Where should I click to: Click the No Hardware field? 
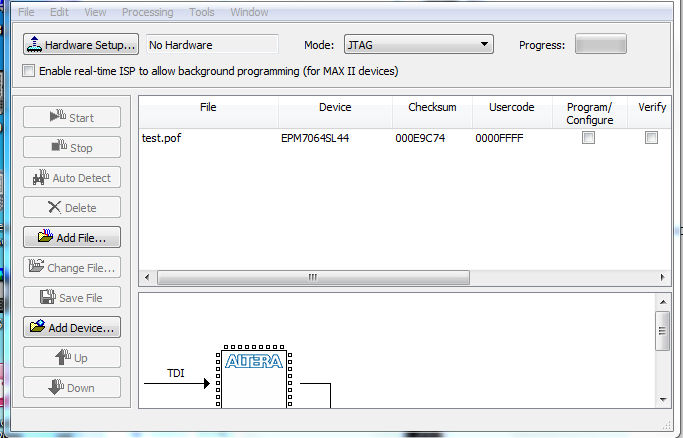(212, 44)
